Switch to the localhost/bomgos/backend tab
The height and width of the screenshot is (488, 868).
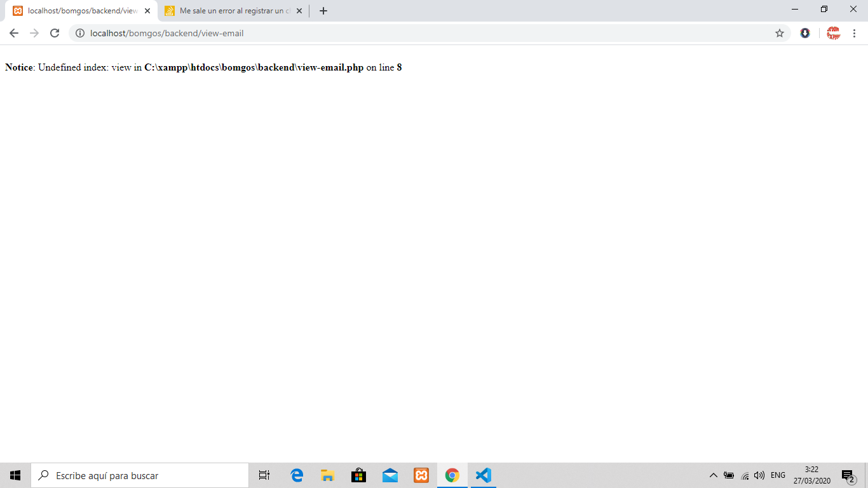click(82, 11)
